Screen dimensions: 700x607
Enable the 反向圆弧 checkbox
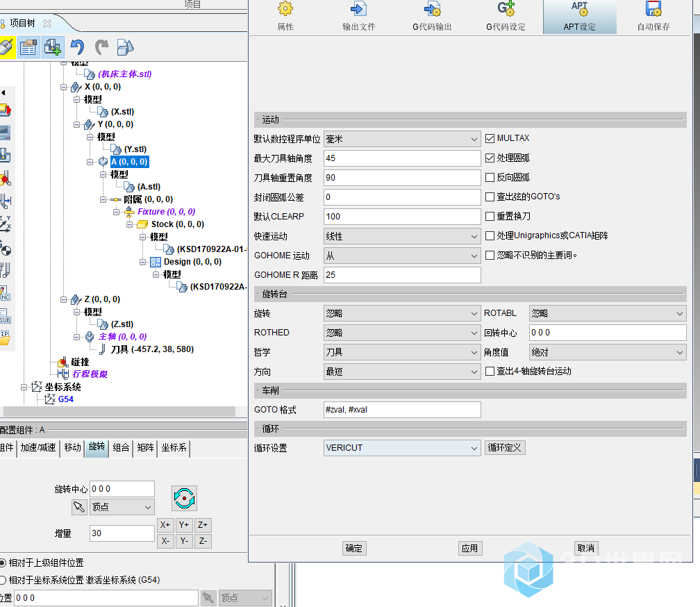(490, 177)
